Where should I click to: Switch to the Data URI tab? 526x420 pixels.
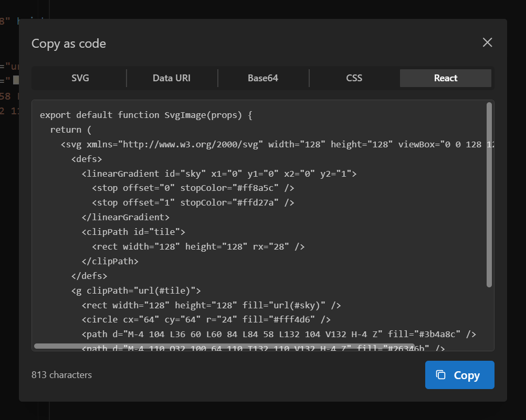(172, 78)
